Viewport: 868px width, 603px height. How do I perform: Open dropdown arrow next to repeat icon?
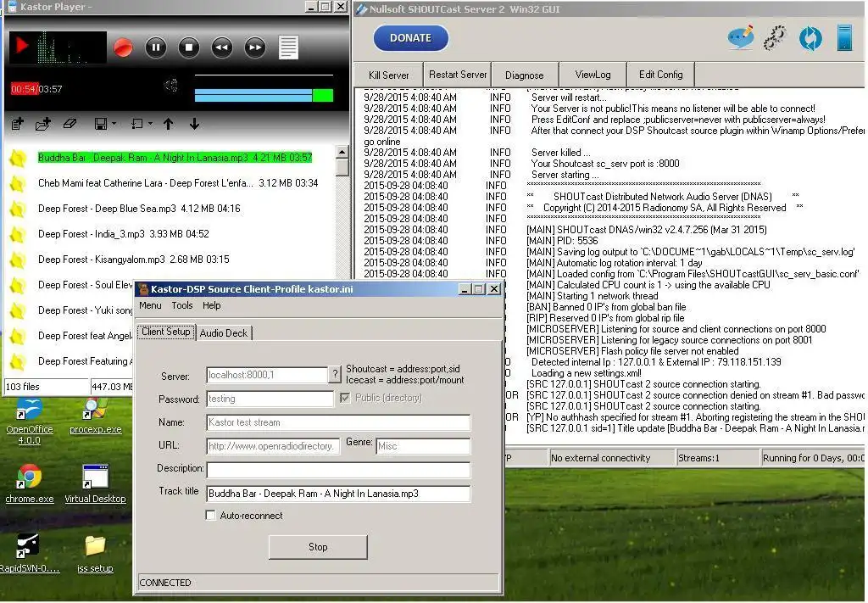point(151,124)
